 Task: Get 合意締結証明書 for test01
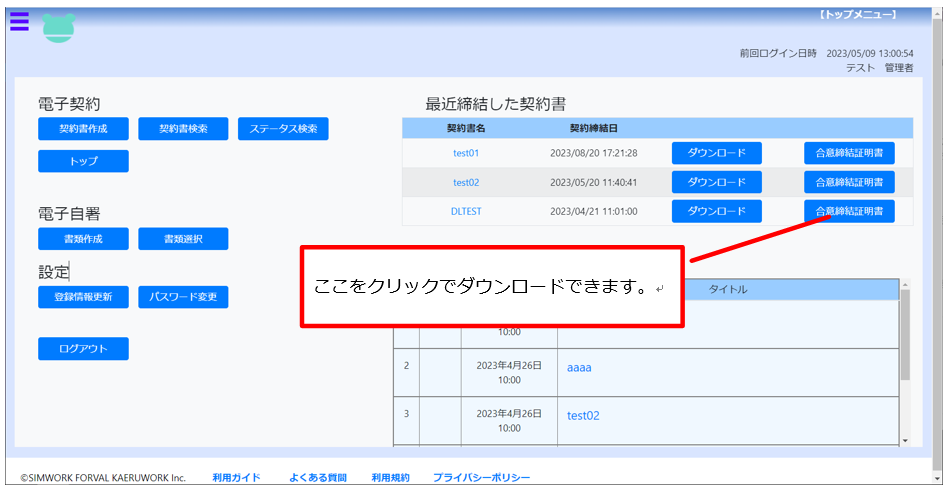point(849,153)
